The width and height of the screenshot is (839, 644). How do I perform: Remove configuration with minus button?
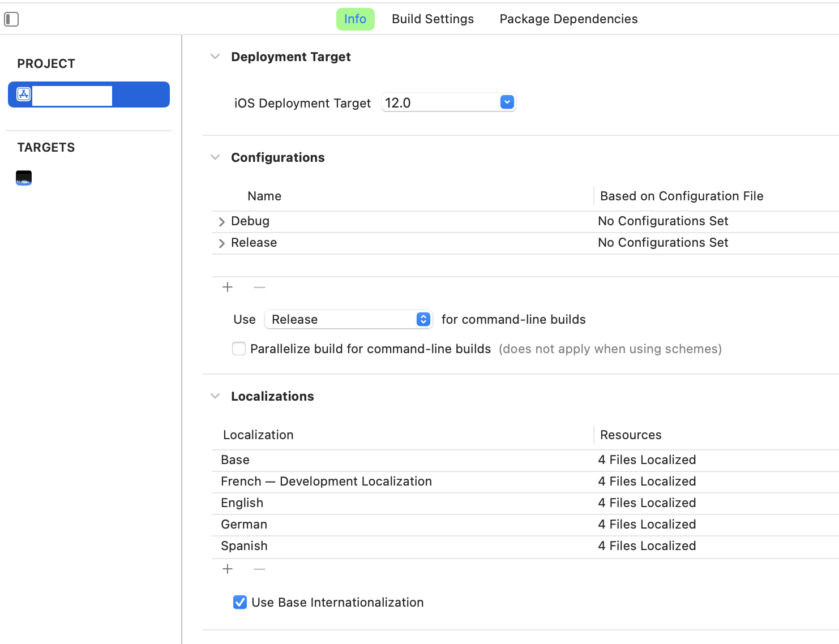pos(259,287)
